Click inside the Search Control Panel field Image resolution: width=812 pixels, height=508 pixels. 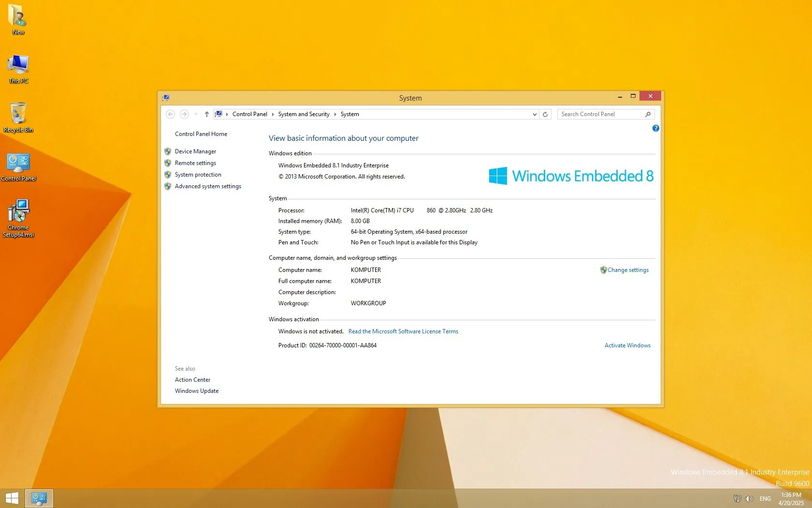(599, 114)
